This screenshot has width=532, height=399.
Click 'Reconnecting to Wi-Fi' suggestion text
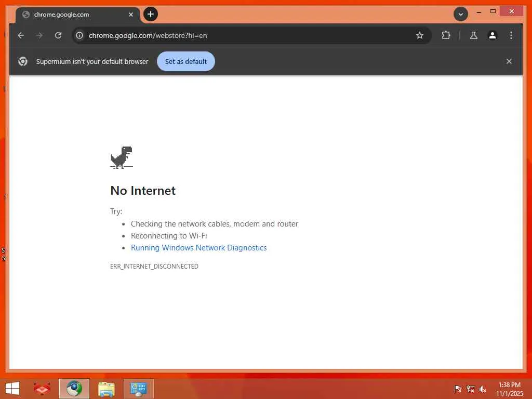169,236
